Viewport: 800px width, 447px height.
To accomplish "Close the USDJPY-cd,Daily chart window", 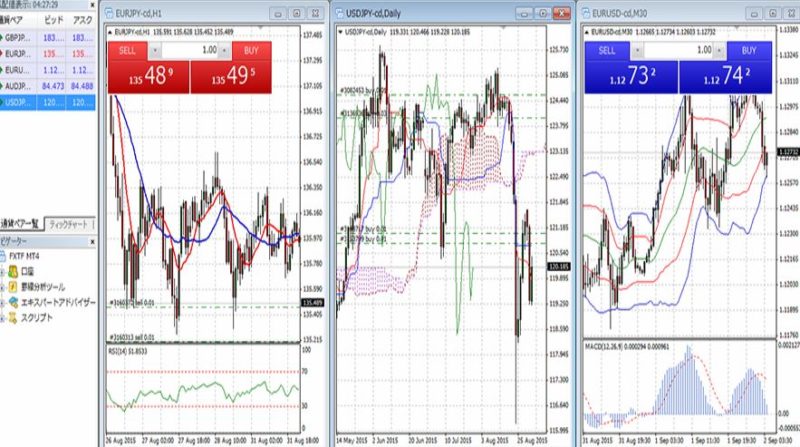I will click(562, 14).
